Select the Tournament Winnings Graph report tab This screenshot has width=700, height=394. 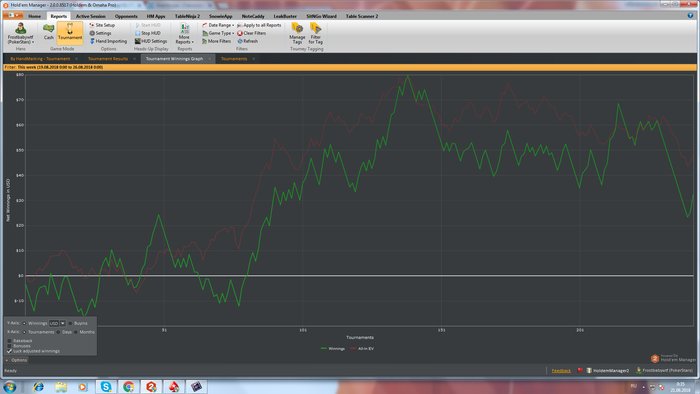click(175, 59)
